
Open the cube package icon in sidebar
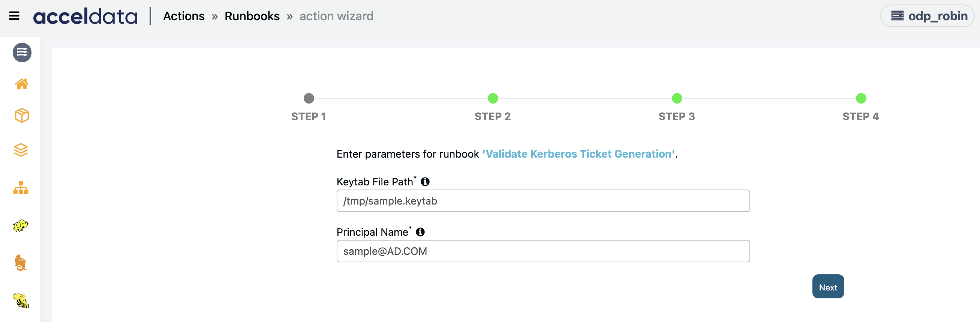[x=22, y=115]
